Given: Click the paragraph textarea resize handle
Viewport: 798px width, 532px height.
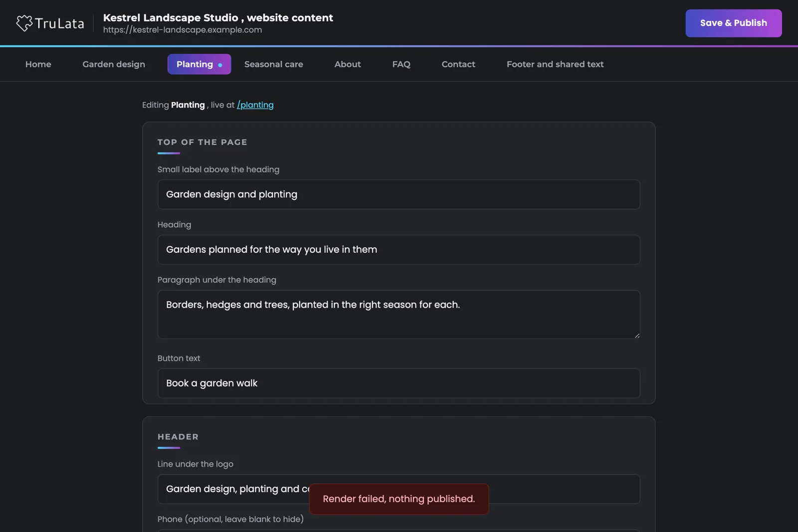Looking at the screenshot, I should point(637,336).
